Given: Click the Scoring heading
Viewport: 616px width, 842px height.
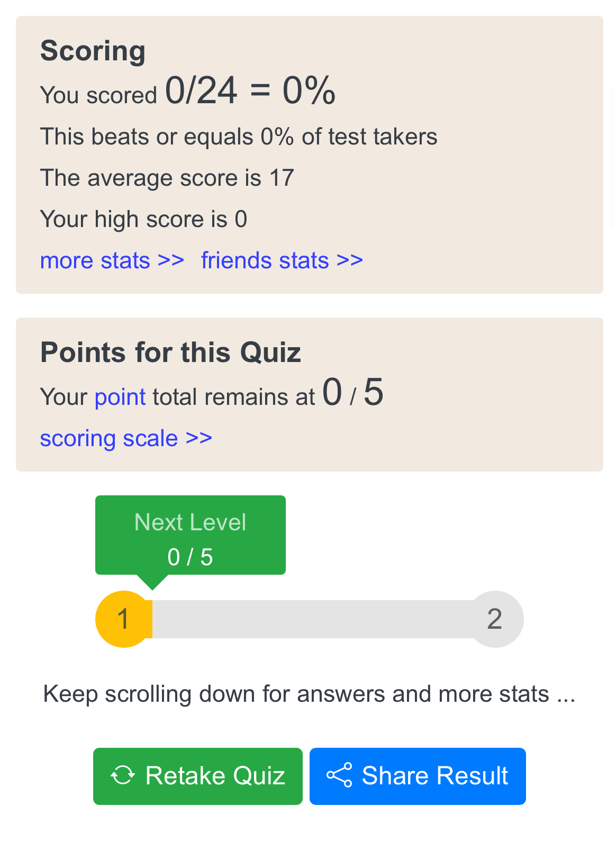Looking at the screenshot, I should click(93, 51).
